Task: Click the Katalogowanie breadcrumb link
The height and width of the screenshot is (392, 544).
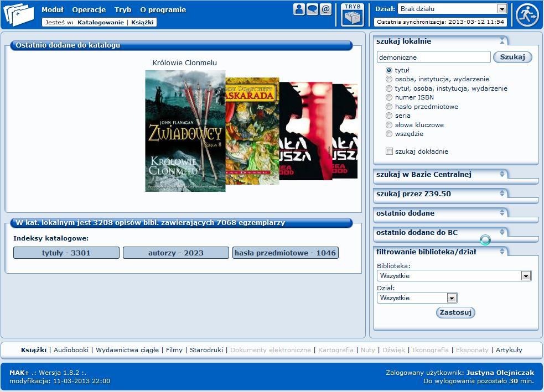Action: [101, 23]
